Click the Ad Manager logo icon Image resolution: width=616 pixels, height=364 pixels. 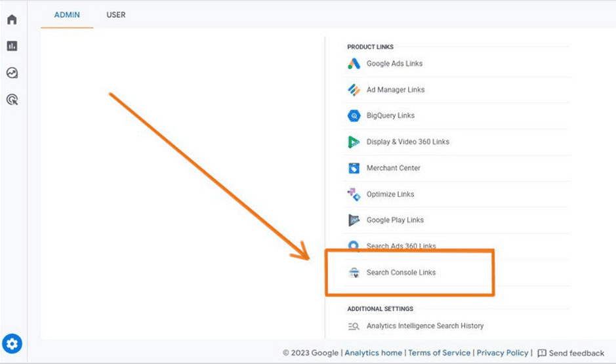click(x=354, y=90)
